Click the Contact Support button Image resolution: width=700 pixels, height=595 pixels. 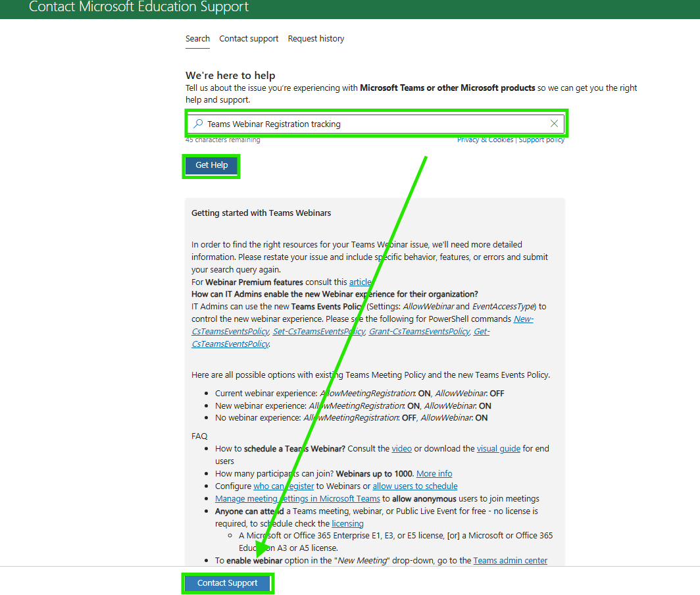click(x=227, y=583)
